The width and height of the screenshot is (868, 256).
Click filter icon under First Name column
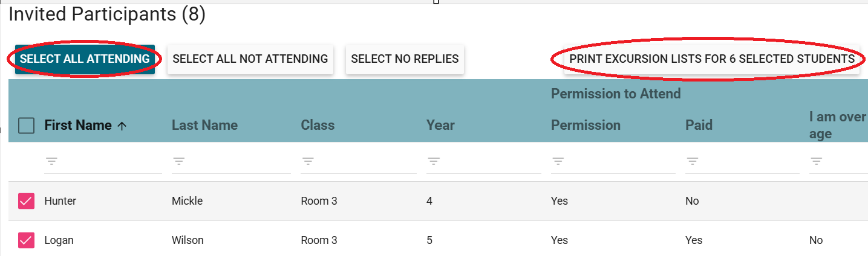click(x=52, y=162)
